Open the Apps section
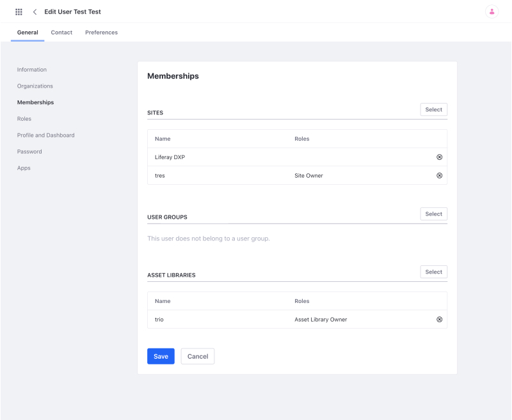Screen dimensions: 512x420 click(24, 167)
